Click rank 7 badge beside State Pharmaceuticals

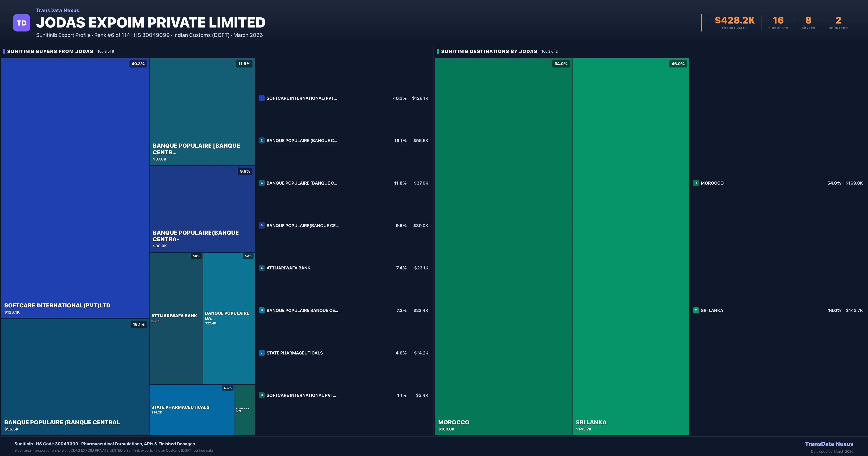click(261, 353)
